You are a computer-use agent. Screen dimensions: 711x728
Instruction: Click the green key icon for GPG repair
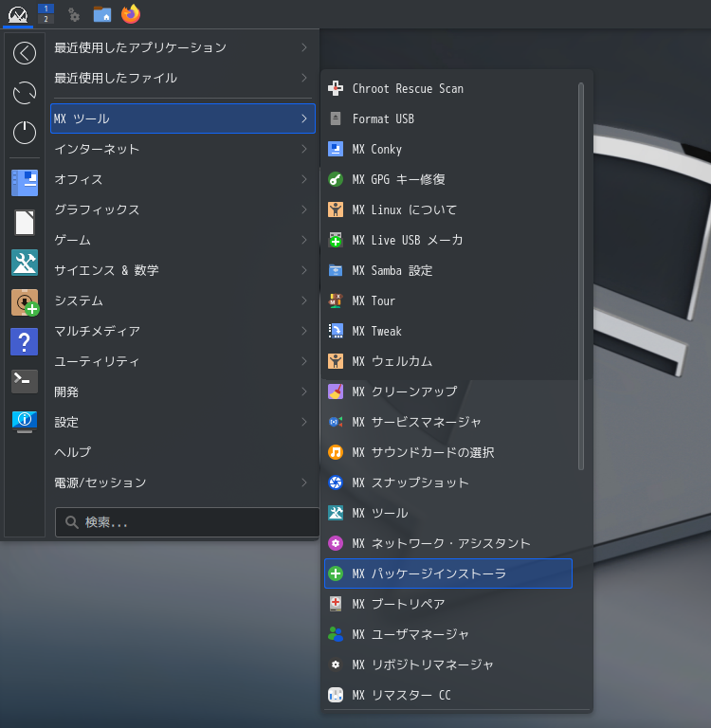coord(336,179)
